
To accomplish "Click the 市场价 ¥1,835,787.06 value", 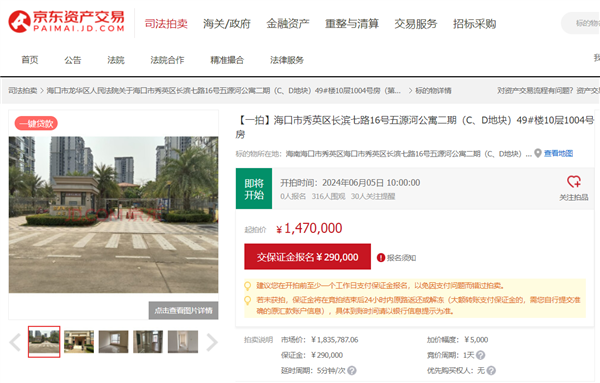I will [x=334, y=340].
